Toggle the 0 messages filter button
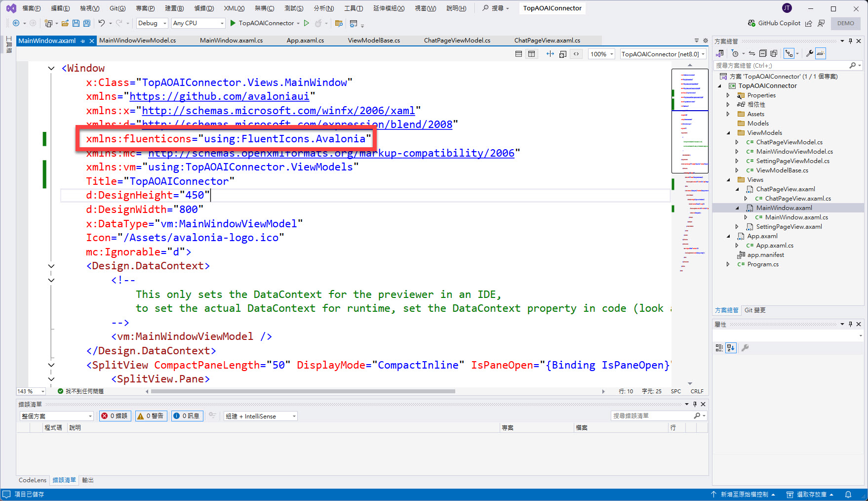The height and width of the screenshot is (501, 868). coord(187,416)
